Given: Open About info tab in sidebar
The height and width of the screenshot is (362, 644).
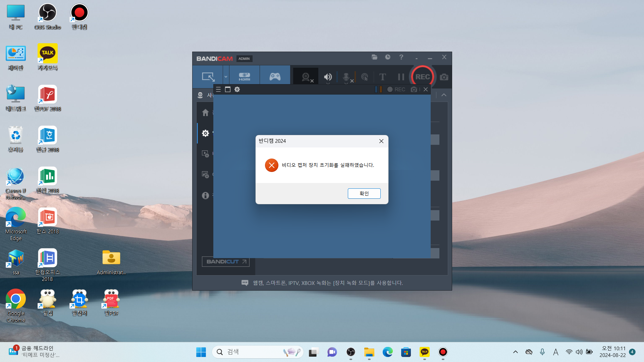Looking at the screenshot, I should pyautogui.click(x=205, y=195).
